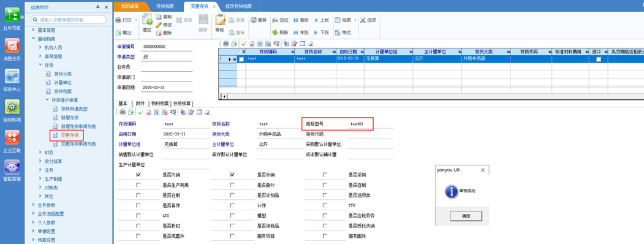Open 业务导航 in the left sidebar
This screenshot has height=244, width=644.
[12, 18]
